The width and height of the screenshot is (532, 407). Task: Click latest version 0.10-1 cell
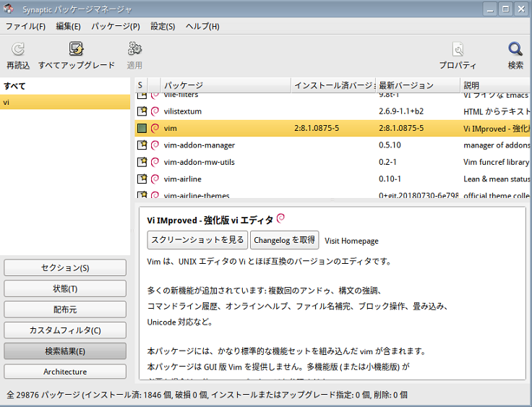point(390,179)
